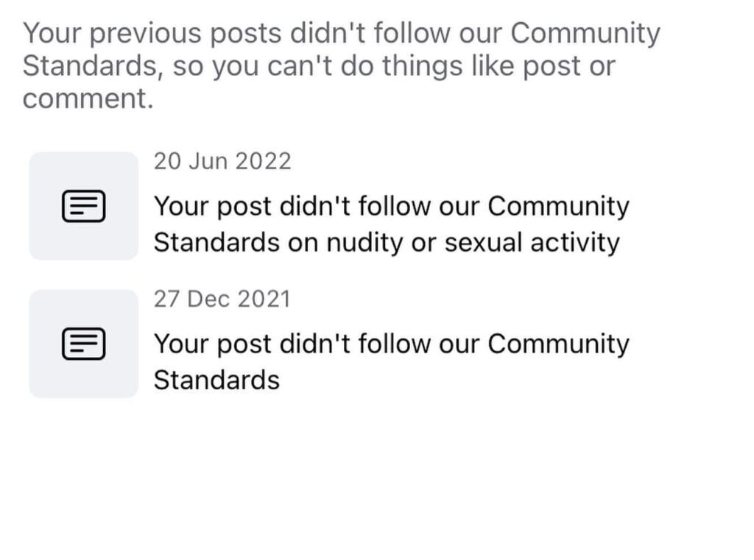Click "Community" in the 20 Jun 2022 entry

559,207
